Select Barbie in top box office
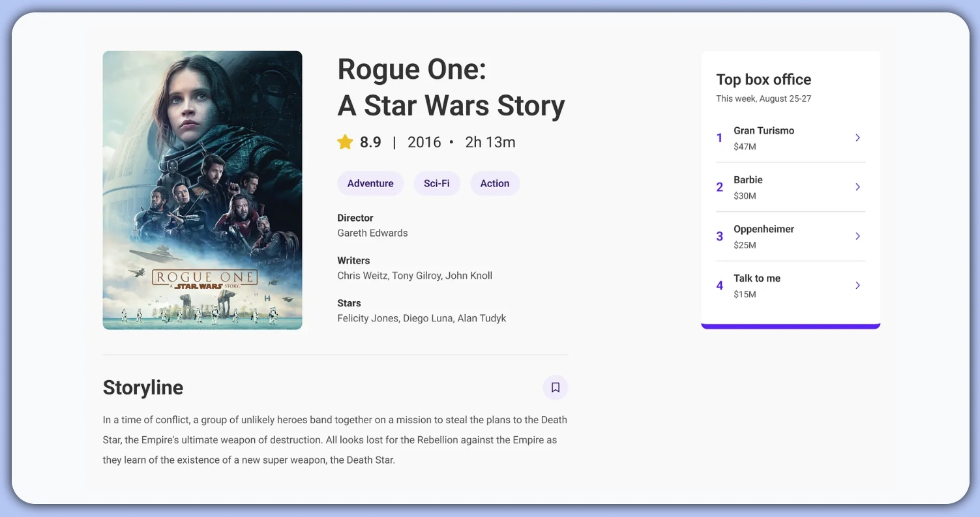The width and height of the screenshot is (980, 517). 748,180
